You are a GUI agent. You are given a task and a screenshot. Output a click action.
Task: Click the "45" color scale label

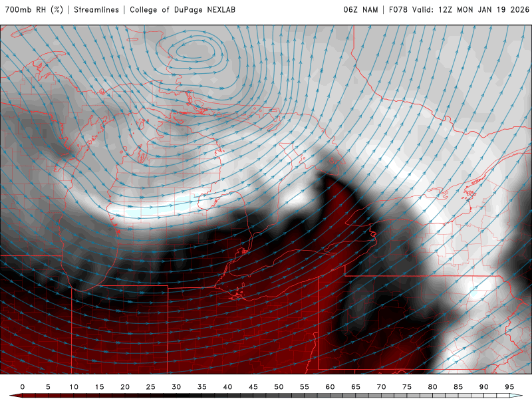point(253,387)
